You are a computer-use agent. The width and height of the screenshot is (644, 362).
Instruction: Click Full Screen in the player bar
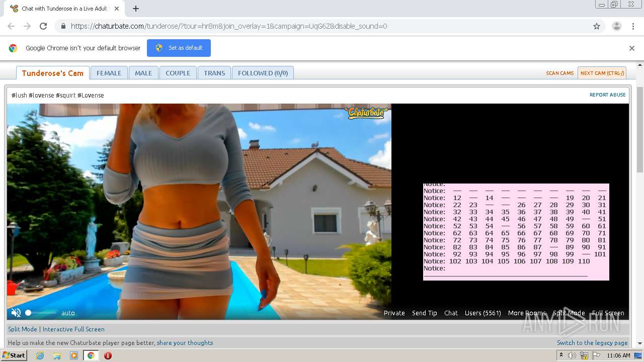608,313
